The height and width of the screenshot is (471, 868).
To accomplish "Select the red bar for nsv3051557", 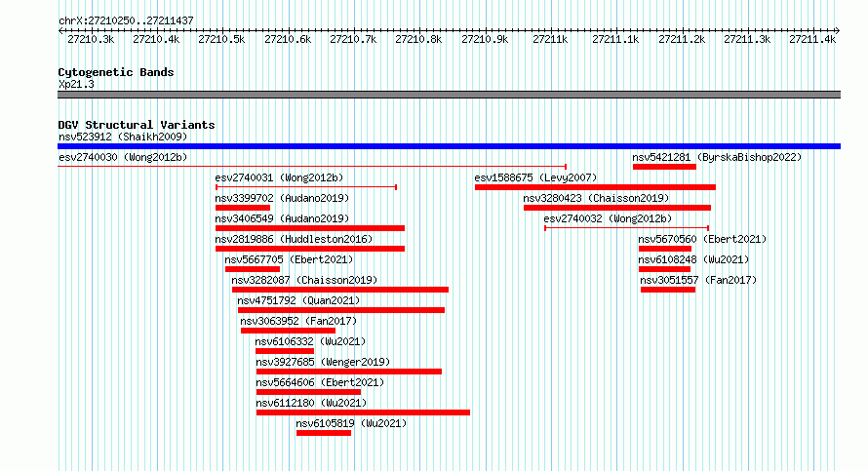I will pos(668,290).
